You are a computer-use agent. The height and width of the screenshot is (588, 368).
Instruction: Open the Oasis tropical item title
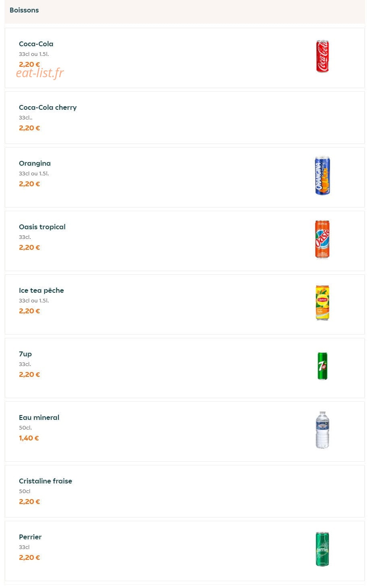42,227
